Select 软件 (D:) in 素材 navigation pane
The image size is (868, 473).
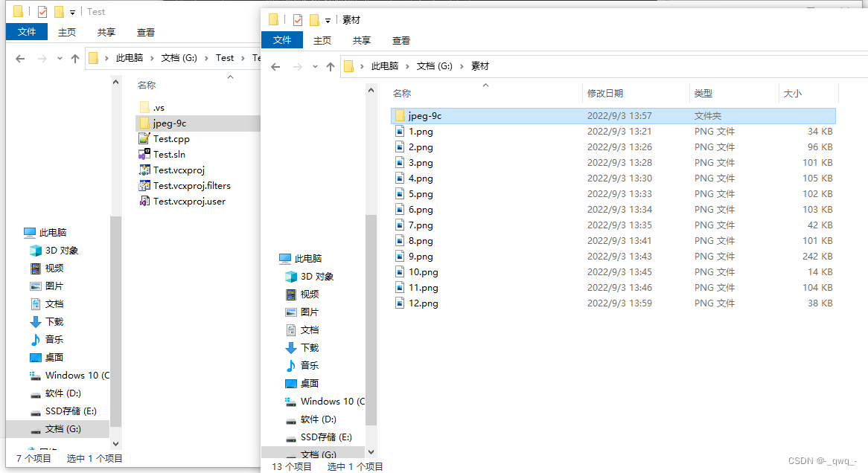(310, 419)
